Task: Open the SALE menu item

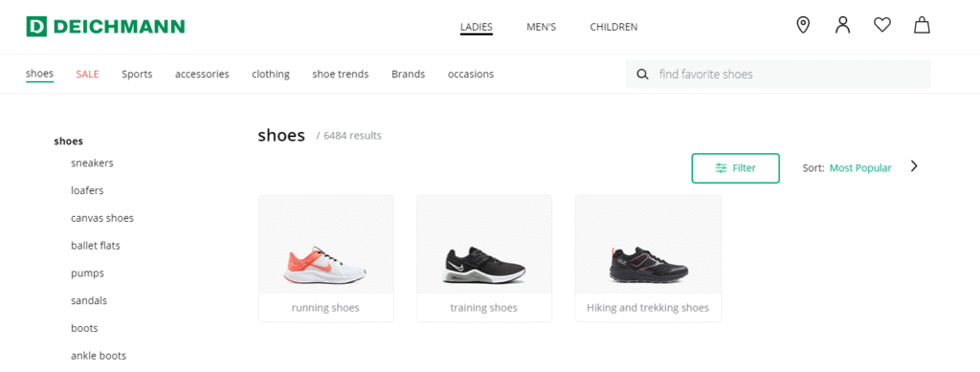Action: click(87, 75)
